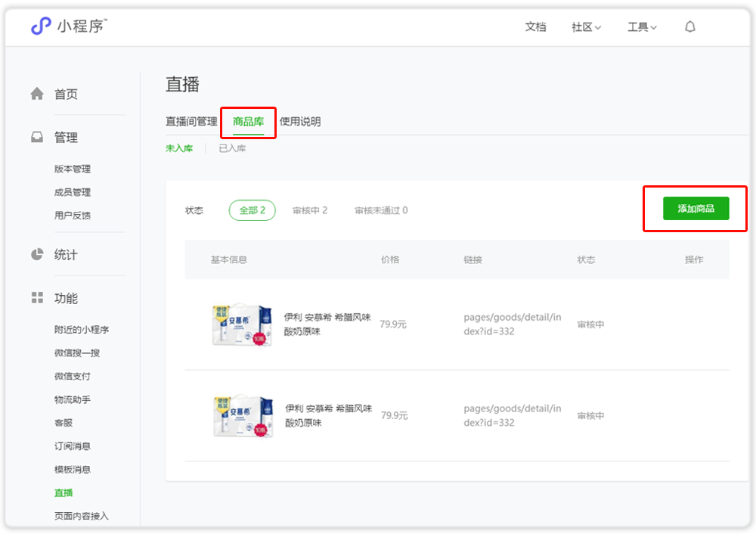
Task: Switch to the 直播间管理 tab
Action: point(191,122)
